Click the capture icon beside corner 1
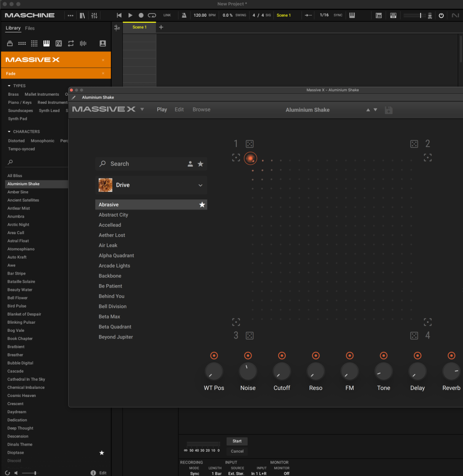 [x=236, y=158]
